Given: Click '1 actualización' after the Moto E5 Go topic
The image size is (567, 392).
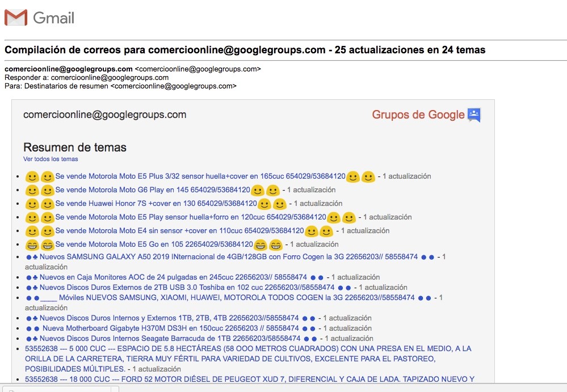Looking at the screenshot, I should tap(314, 245).
